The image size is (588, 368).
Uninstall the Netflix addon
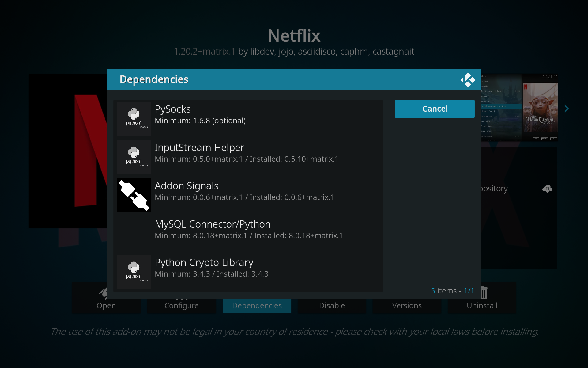click(x=482, y=305)
